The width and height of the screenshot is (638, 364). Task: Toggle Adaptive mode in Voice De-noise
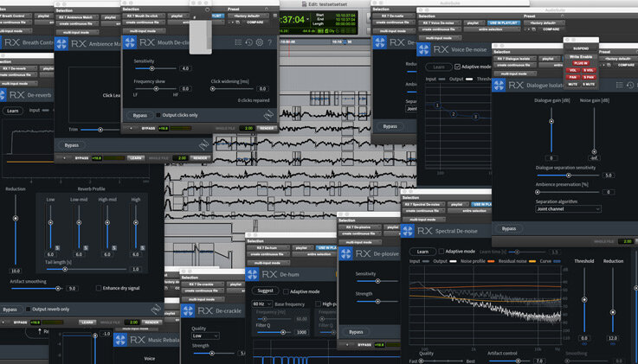click(x=457, y=67)
